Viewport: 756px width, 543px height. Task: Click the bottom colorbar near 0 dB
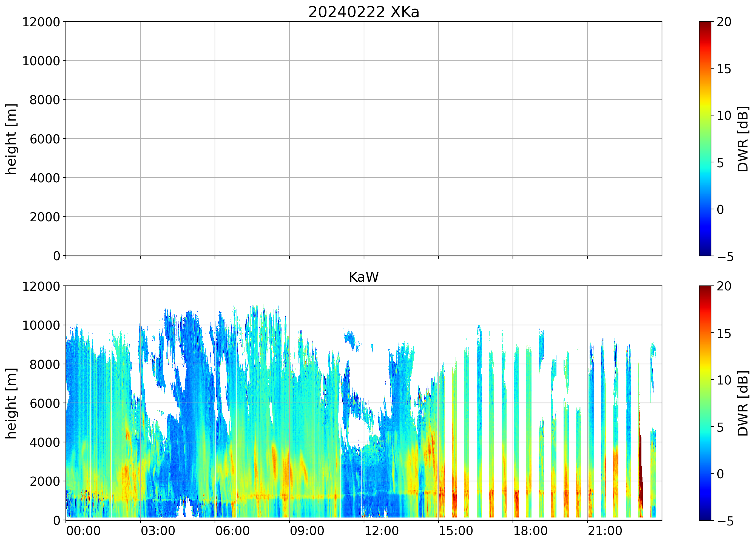705,474
